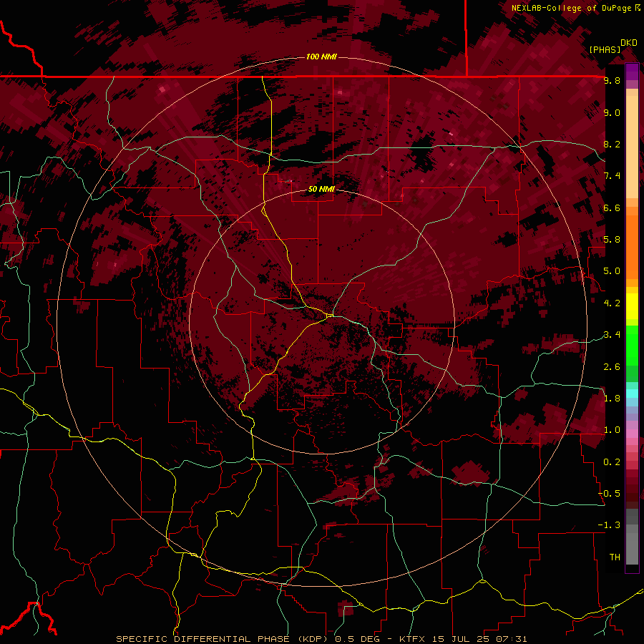This screenshot has height=644, width=644.
Task: Click the NEXLAB-College of DuPage label
Action: point(575,8)
